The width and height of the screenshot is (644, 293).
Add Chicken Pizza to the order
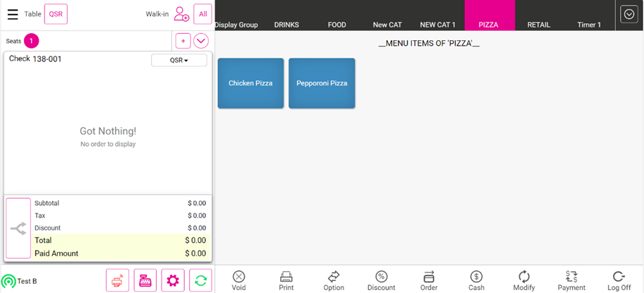[250, 83]
